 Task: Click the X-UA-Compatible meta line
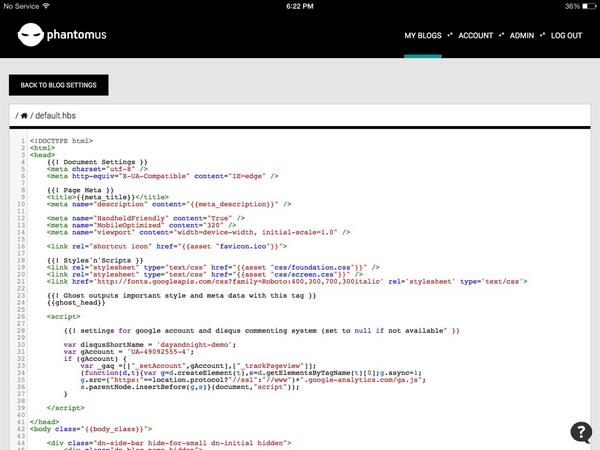click(x=163, y=176)
